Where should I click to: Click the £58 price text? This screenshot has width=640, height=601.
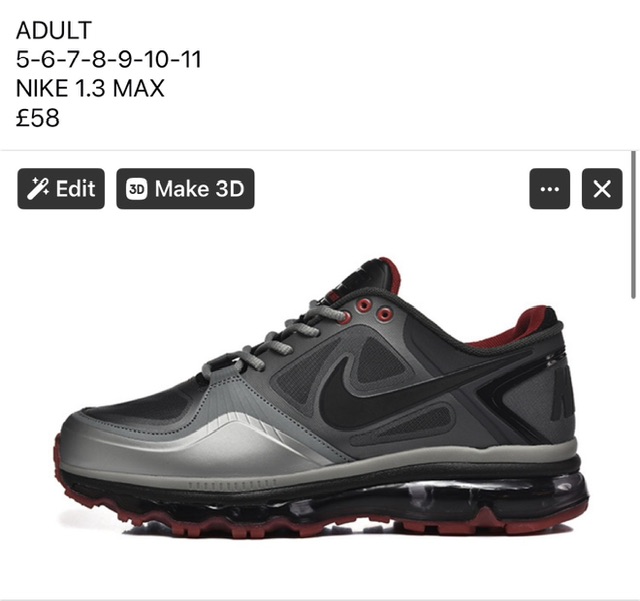tap(38, 118)
